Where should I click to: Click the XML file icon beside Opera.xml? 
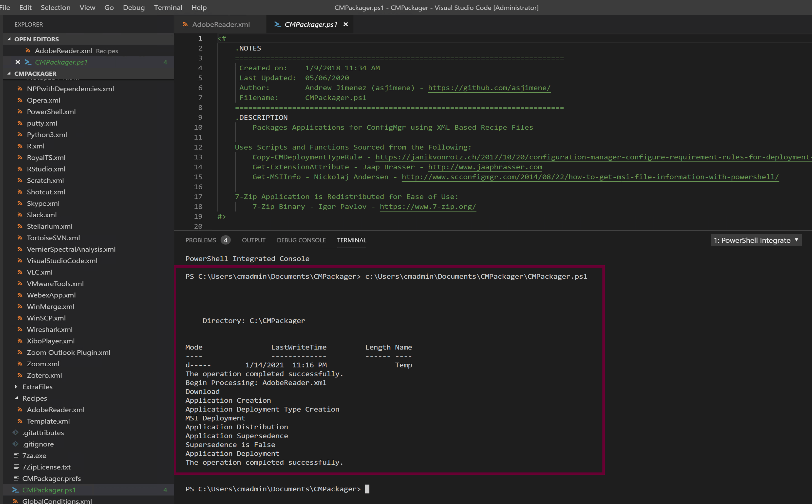point(20,100)
